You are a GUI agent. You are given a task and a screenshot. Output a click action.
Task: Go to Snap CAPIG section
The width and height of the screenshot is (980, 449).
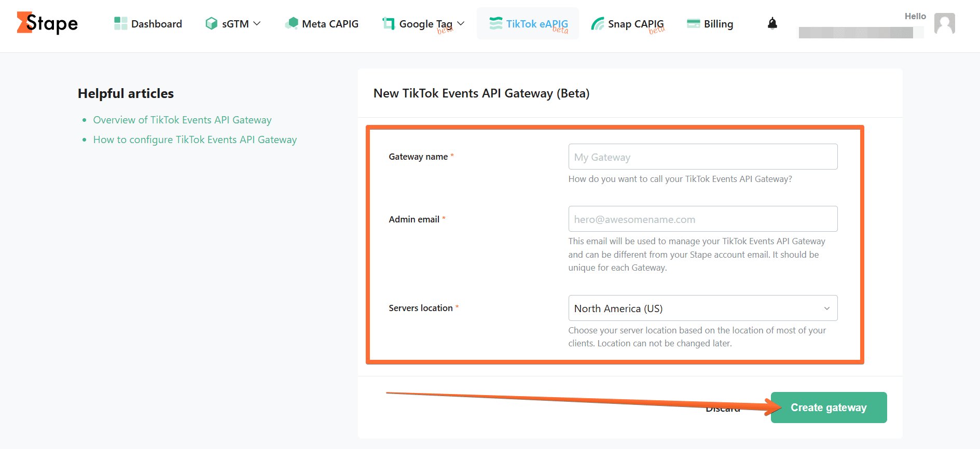pyautogui.click(x=628, y=24)
